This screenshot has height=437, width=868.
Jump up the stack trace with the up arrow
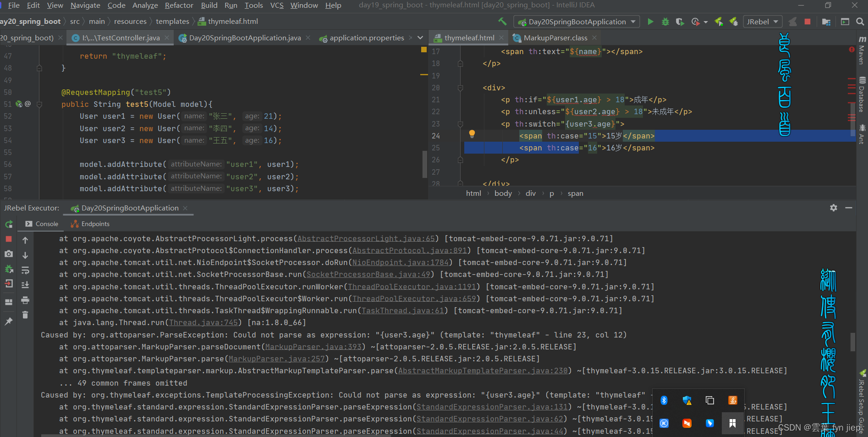(x=25, y=240)
